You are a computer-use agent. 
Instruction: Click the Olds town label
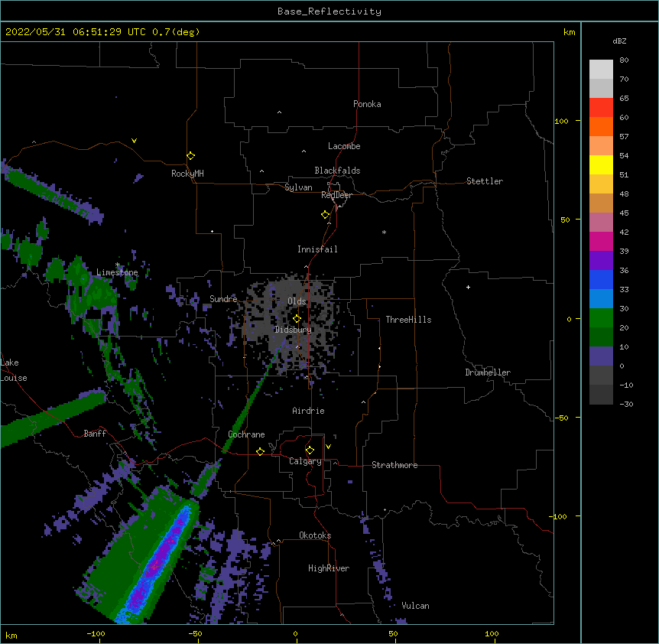[297, 301]
